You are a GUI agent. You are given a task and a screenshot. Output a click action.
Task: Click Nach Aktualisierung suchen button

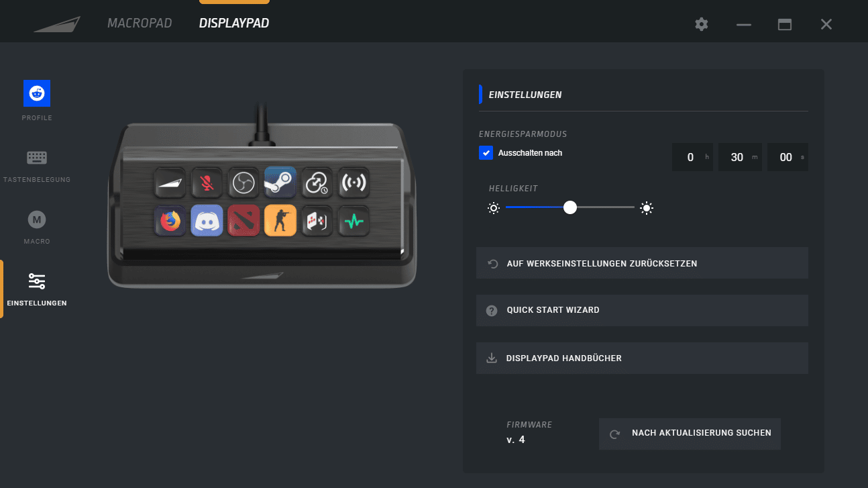[x=690, y=434]
